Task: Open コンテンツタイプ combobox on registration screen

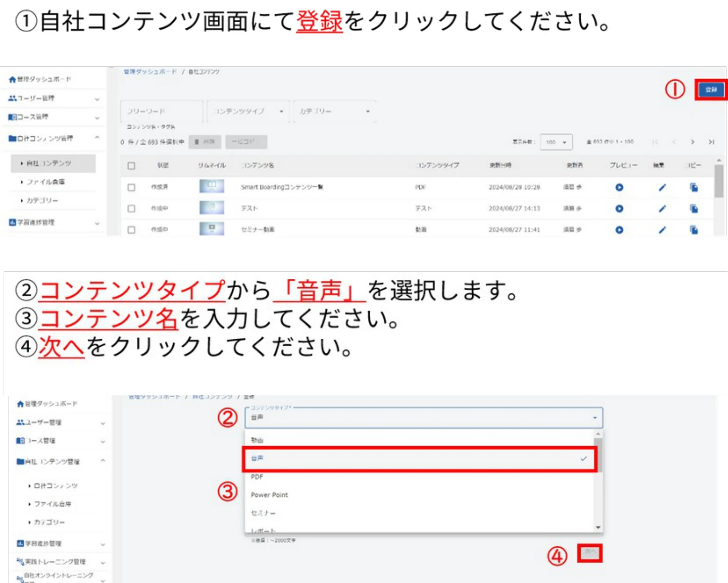Action: click(x=424, y=418)
